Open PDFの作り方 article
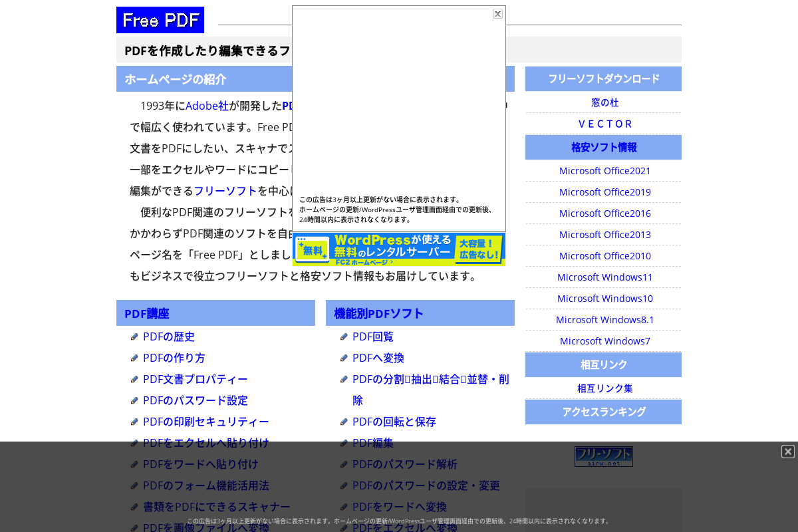Viewport: 798px width, 532px height. pos(174,358)
